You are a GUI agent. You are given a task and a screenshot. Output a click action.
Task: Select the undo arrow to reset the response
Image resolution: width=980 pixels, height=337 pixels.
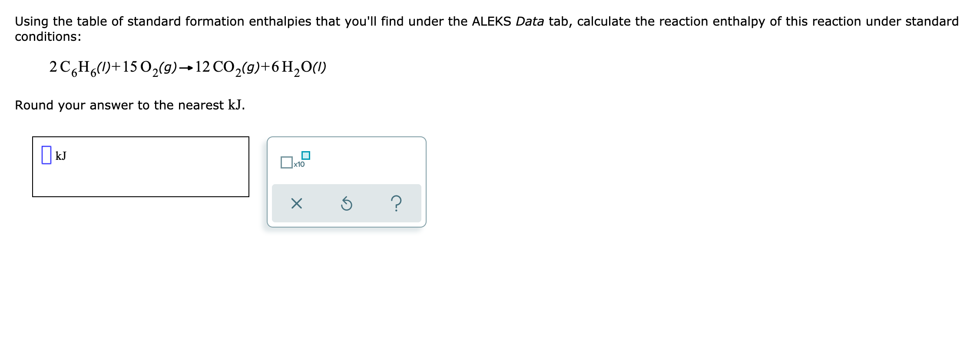coord(346,203)
